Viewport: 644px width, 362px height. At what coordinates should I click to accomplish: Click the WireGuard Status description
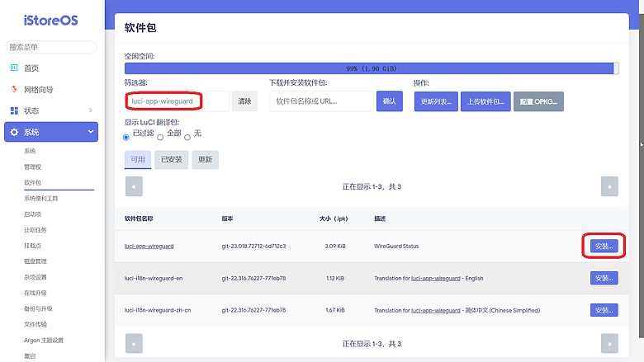point(396,246)
